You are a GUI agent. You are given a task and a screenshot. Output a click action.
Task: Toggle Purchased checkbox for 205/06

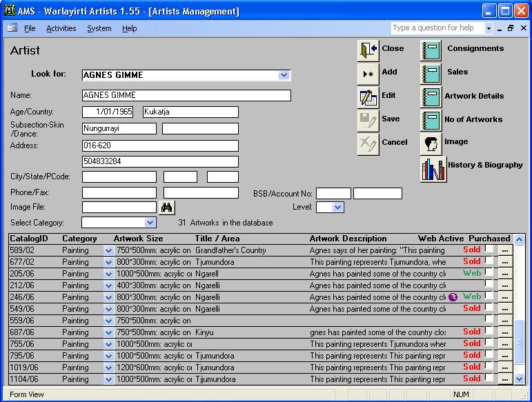pos(489,272)
